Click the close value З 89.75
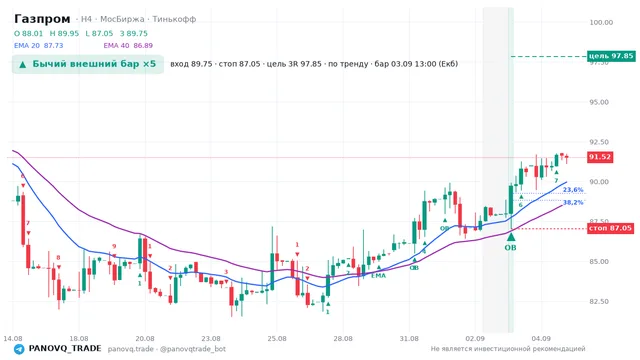Screen dimensions: 640x360 (133, 33)
